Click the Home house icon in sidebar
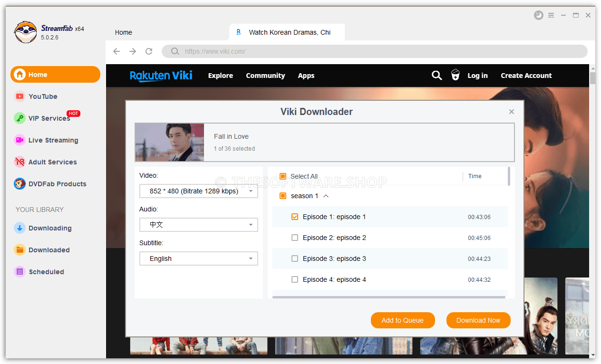Viewport: 601px width, 364px height. 19,75
